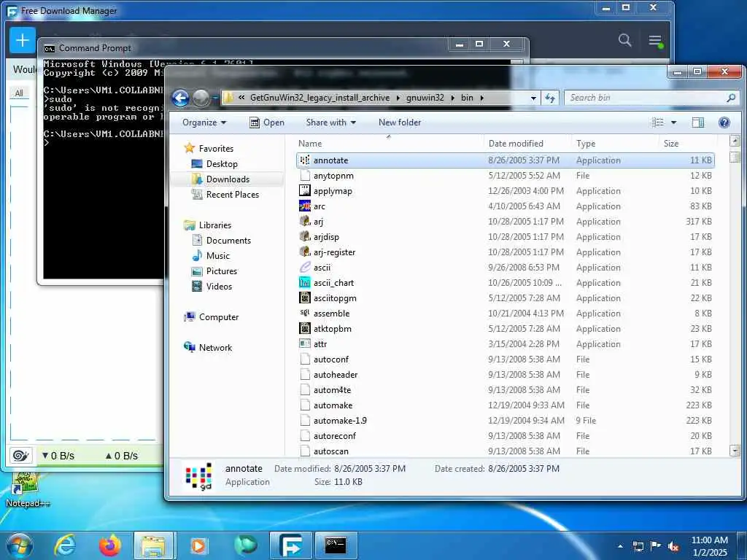Click gnuwin32 in the address breadcrumb
This screenshot has width=747, height=560.
pos(425,98)
